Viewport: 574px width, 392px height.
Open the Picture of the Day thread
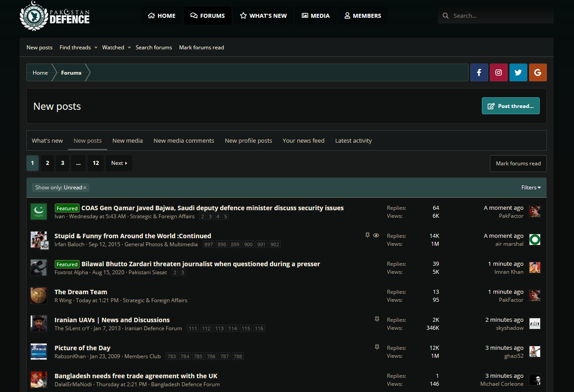[x=82, y=348]
